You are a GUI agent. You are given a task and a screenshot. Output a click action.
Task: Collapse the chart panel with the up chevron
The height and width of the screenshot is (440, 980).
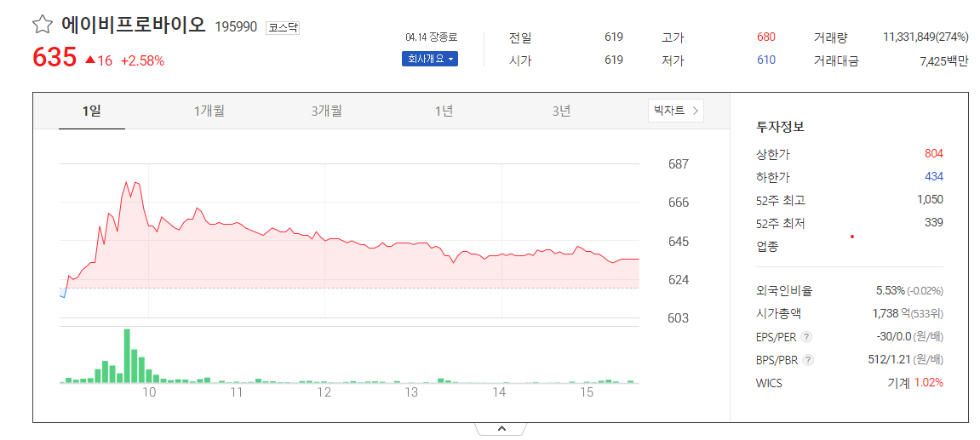click(x=501, y=429)
